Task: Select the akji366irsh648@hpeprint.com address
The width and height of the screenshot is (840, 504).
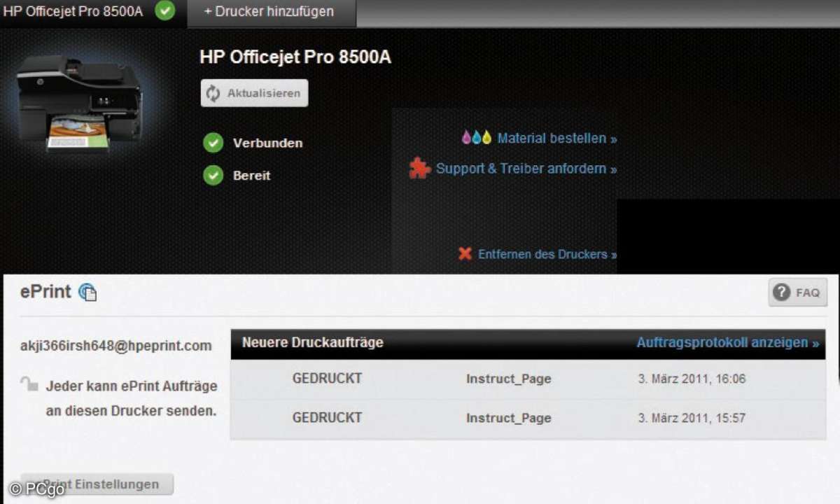Action: point(116,346)
